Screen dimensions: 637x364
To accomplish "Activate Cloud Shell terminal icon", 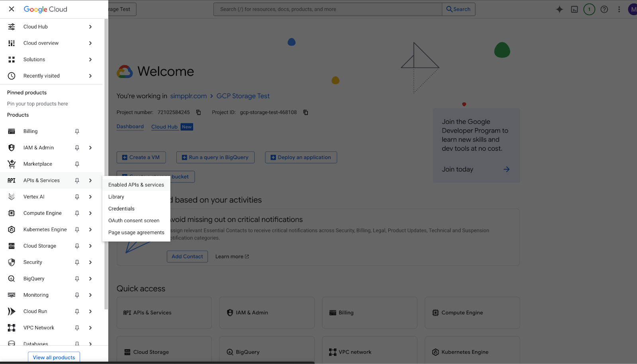I will click(x=574, y=9).
